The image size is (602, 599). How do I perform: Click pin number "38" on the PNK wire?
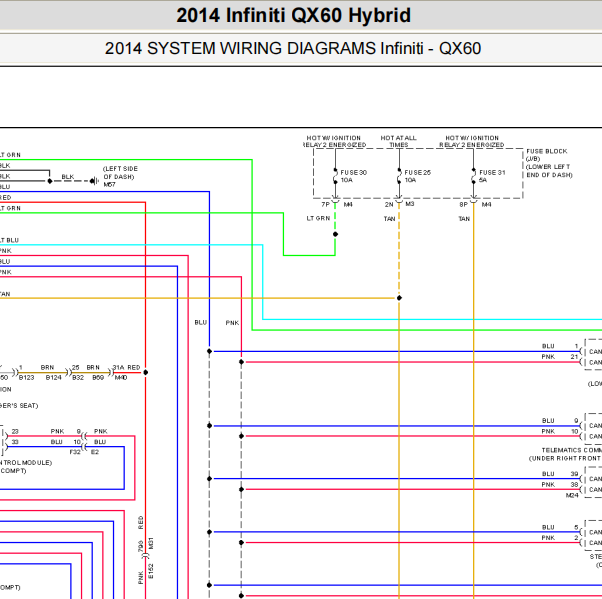coord(574,485)
